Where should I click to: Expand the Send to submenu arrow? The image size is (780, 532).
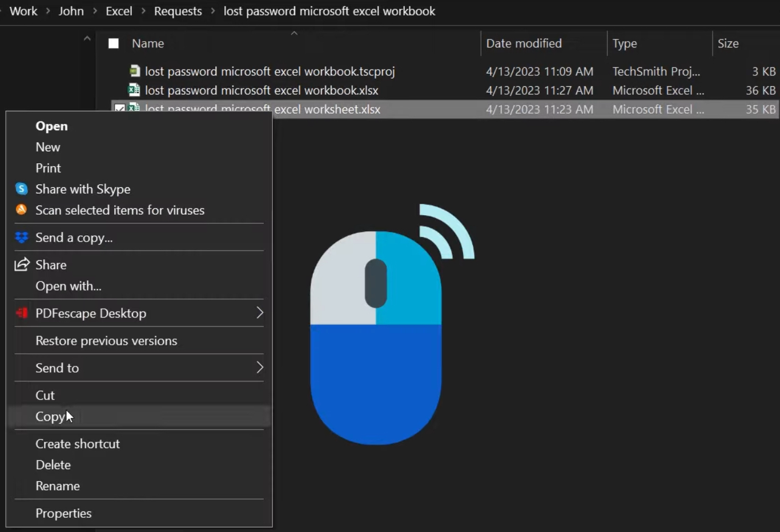click(260, 367)
